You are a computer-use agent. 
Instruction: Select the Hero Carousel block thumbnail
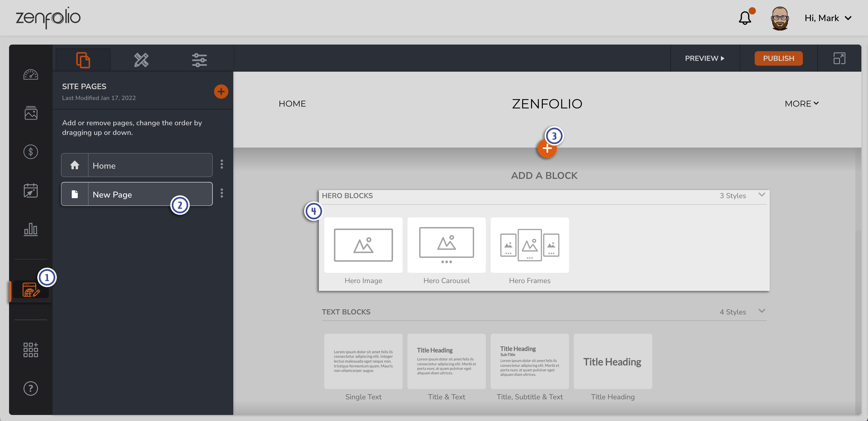(446, 245)
